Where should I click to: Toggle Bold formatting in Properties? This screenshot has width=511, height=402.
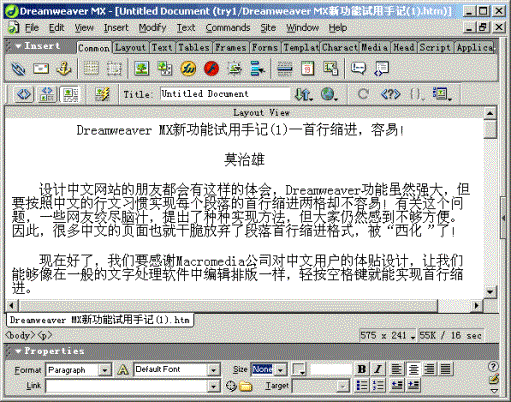tap(361, 369)
